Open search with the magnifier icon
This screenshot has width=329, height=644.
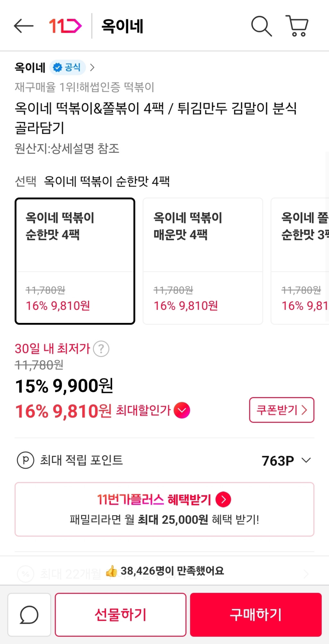261,26
